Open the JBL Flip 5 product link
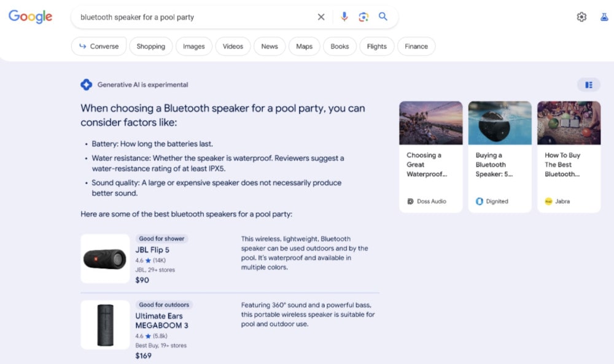The image size is (614, 364). pos(152,250)
